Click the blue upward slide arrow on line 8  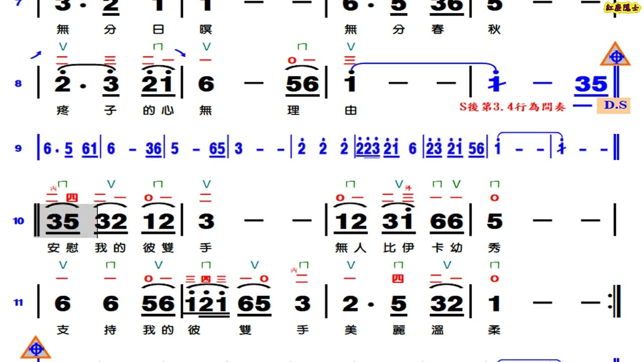coord(36,55)
